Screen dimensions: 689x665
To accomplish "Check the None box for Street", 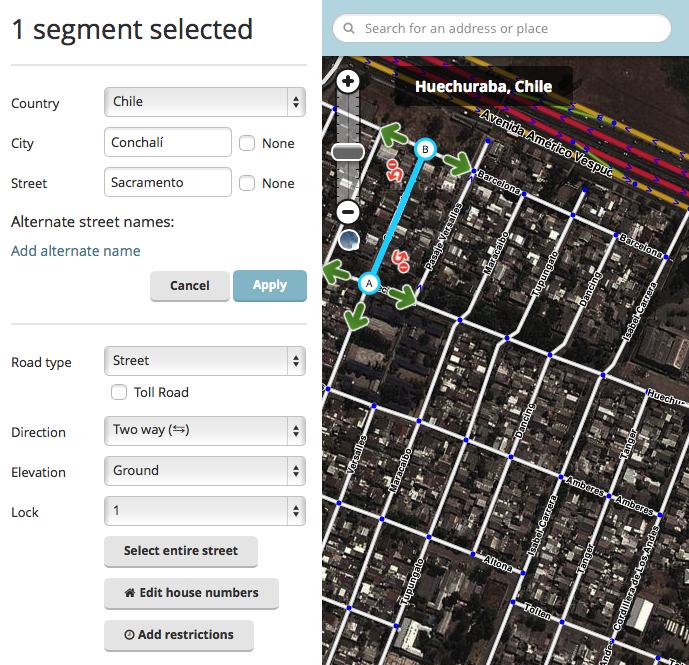I will pos(247,183).
